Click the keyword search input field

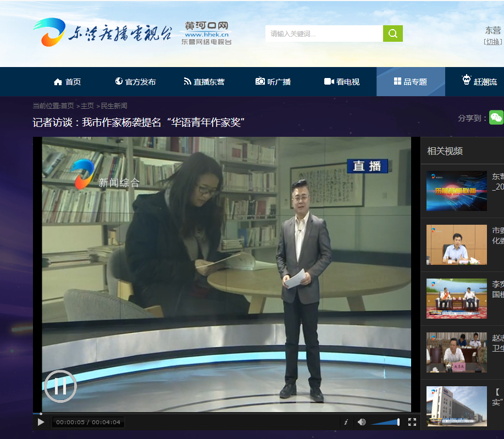324,34
